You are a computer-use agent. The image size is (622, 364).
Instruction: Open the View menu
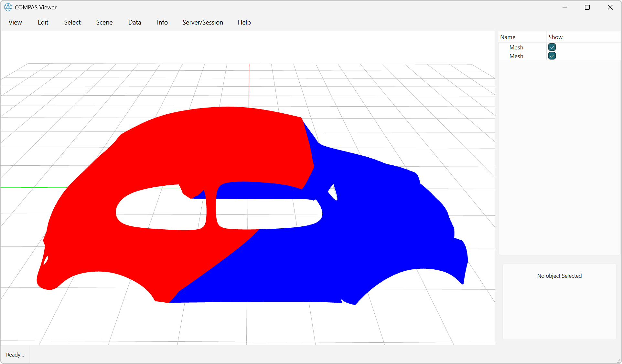(x=15, y=22)
